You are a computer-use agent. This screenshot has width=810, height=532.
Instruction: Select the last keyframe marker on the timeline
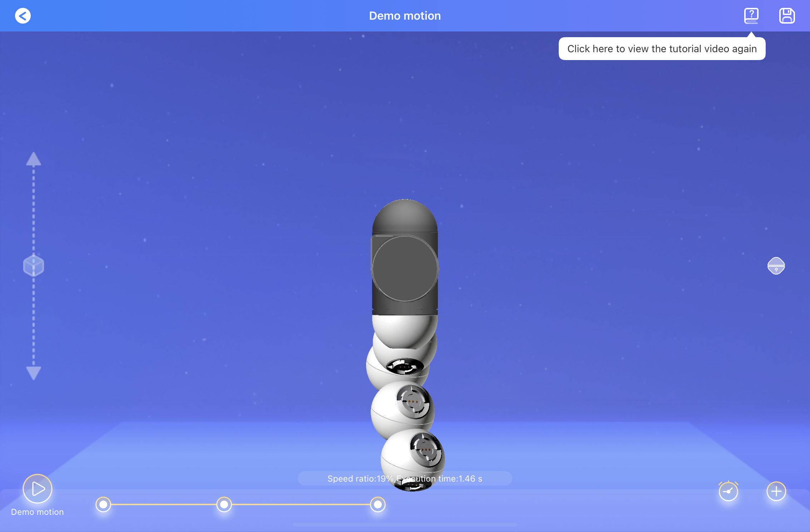pyautogui.click(x=377, y=504)
